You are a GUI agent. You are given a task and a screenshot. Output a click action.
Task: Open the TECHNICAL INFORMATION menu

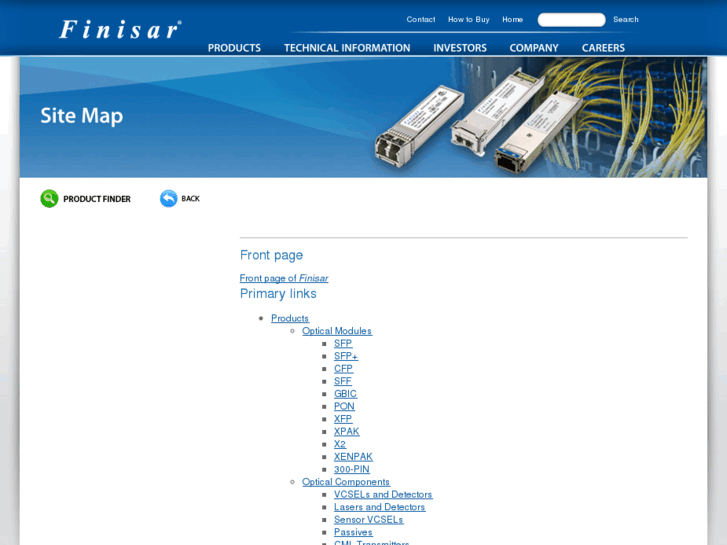pos(347,48)
